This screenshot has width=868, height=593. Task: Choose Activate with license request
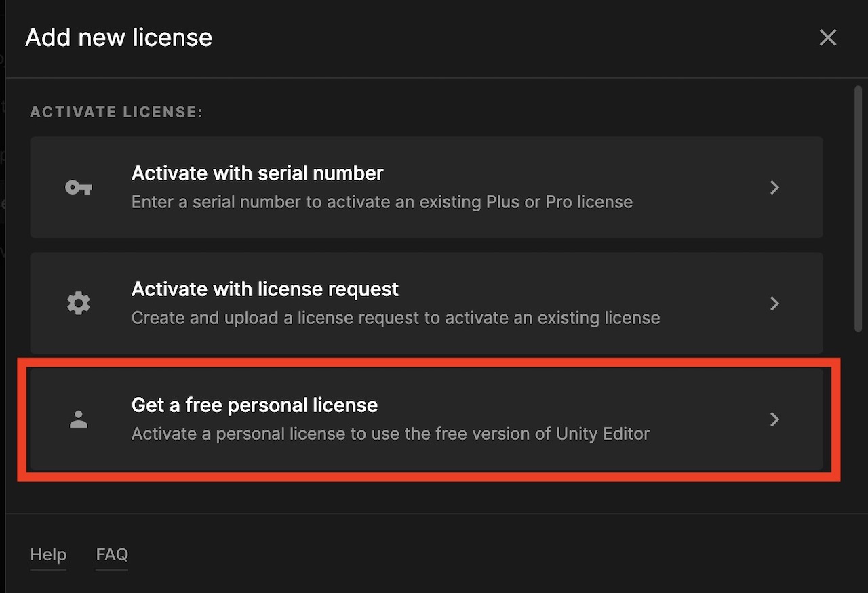tap(265, 289)
